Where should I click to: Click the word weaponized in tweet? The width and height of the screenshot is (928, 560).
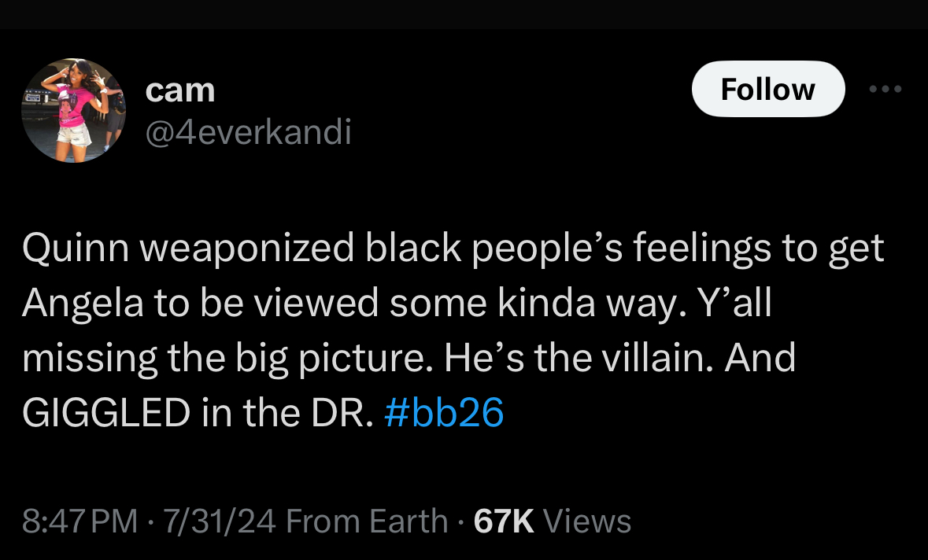coord(247,248)
